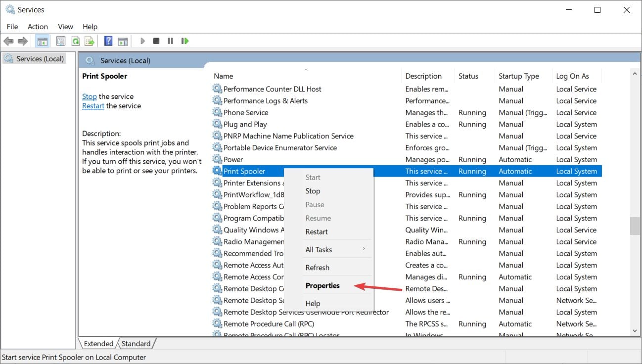Image resolution: width=642 pixels, height=364 pixels.
Task: Open the Action menu
Action: coord(38,27)
